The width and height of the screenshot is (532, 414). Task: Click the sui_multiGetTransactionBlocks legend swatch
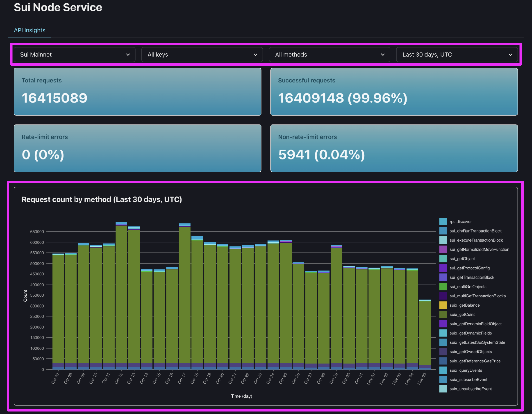pyautogui.click(x=443, y=296)
